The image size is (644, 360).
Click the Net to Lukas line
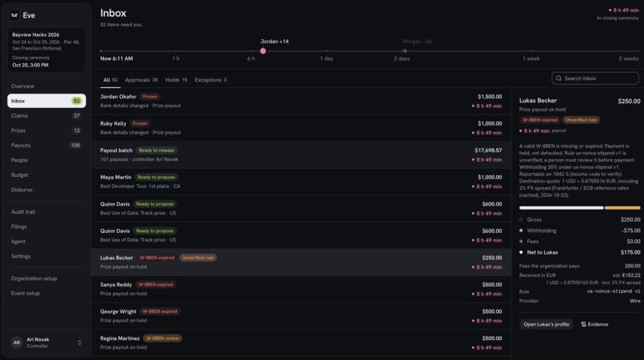(x=579, y=252)
